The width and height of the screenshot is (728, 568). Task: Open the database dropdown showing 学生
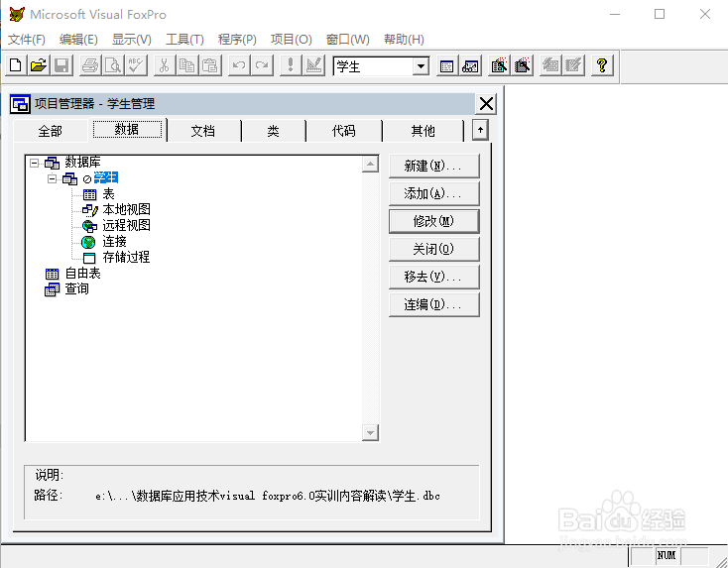tap(421, 66)
